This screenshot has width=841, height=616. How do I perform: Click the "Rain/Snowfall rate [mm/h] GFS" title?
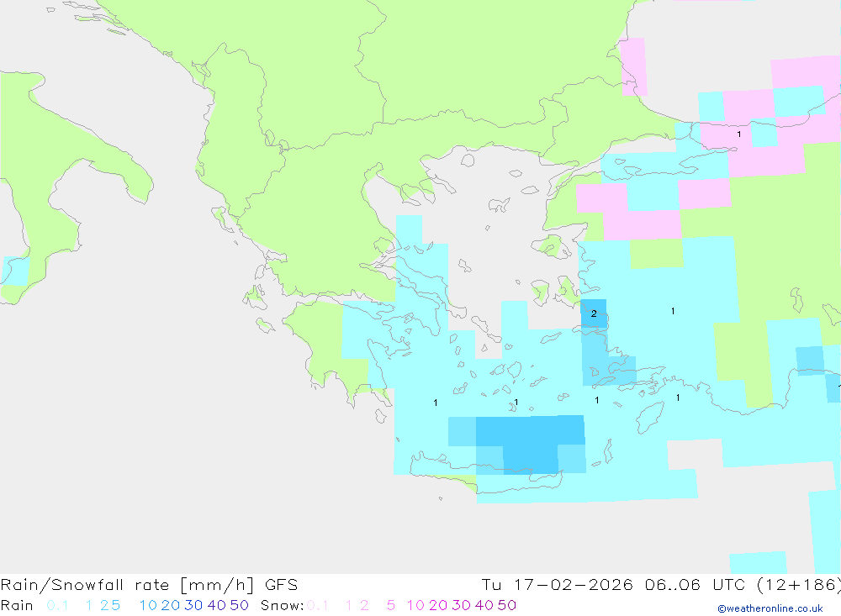click(149, 585)
